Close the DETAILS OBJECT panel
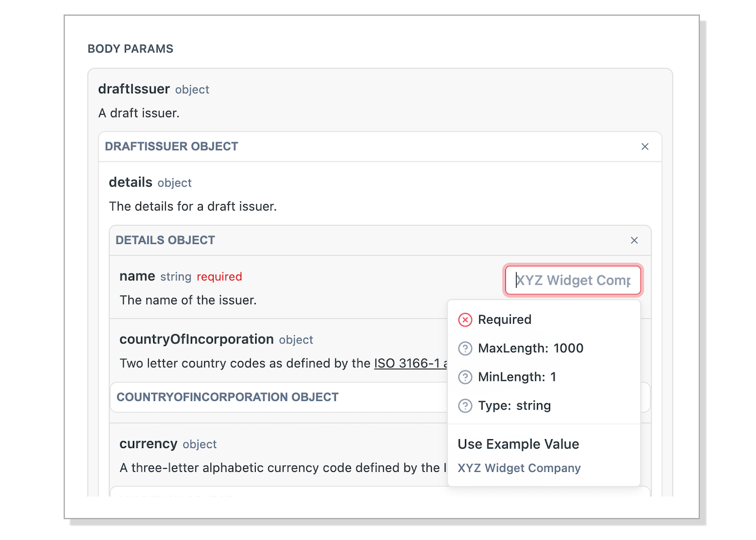 [x=634, y=240]
